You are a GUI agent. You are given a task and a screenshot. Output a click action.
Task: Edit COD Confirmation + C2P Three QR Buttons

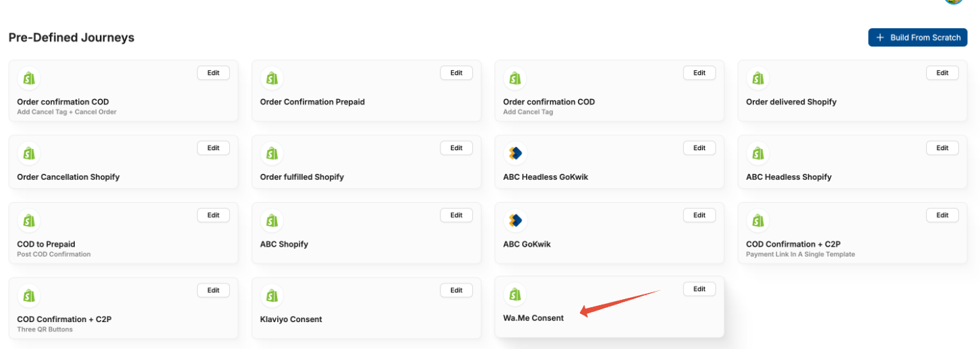213,290
